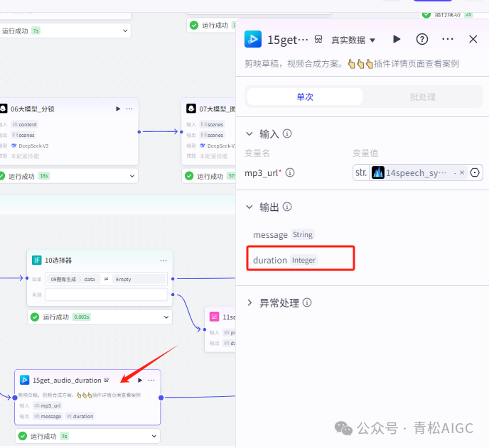Click the test-data icon beside 15get title

pyautogui.click(x=318, y=39)
